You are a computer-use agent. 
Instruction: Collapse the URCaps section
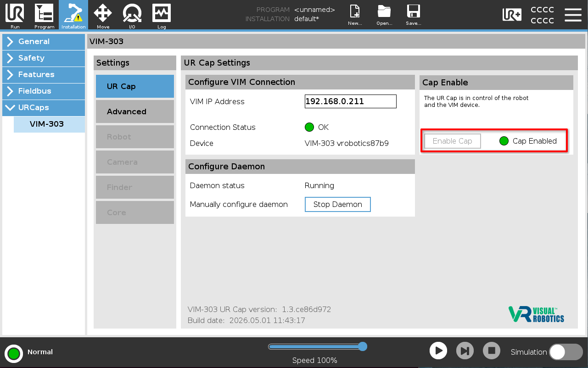[44, 108]
